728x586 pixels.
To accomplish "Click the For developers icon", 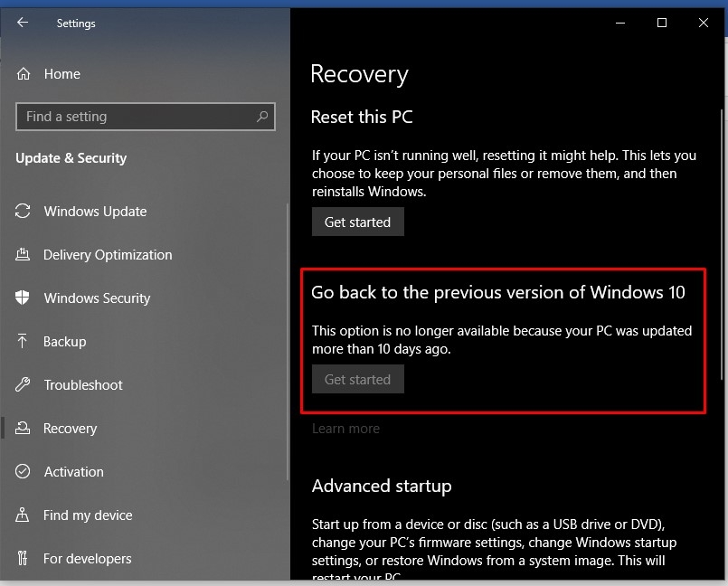I will (24, 558).
